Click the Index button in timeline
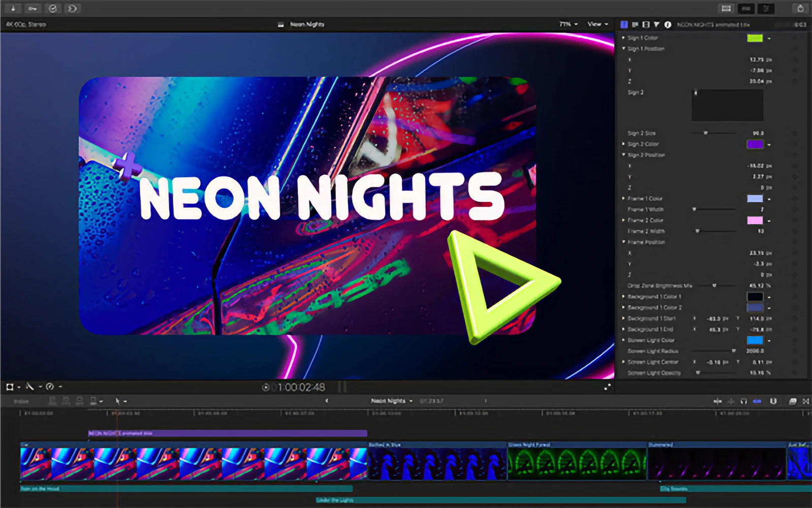This screenshot has height=508, width=812. 21,401
